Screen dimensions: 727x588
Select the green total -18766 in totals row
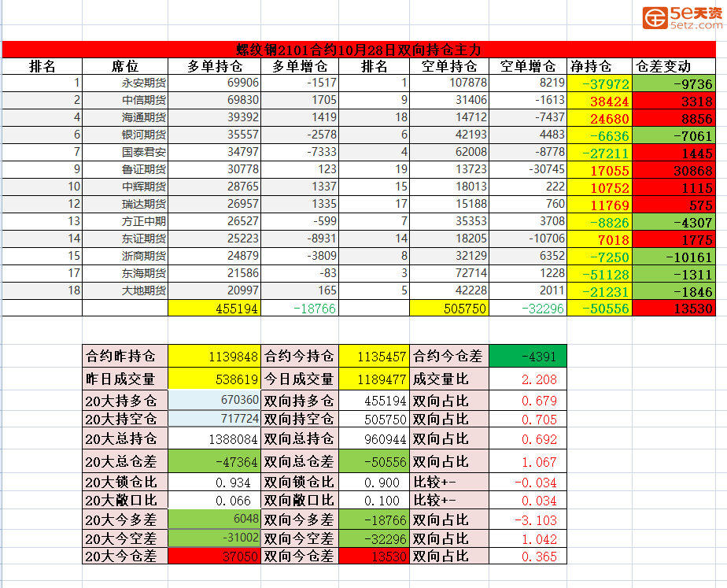(300, 308)
